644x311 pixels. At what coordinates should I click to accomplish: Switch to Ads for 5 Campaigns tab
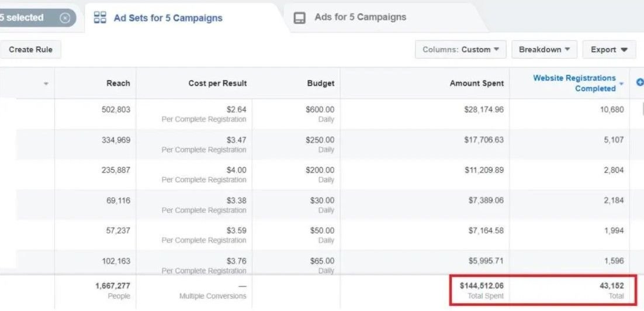[360, 18]
